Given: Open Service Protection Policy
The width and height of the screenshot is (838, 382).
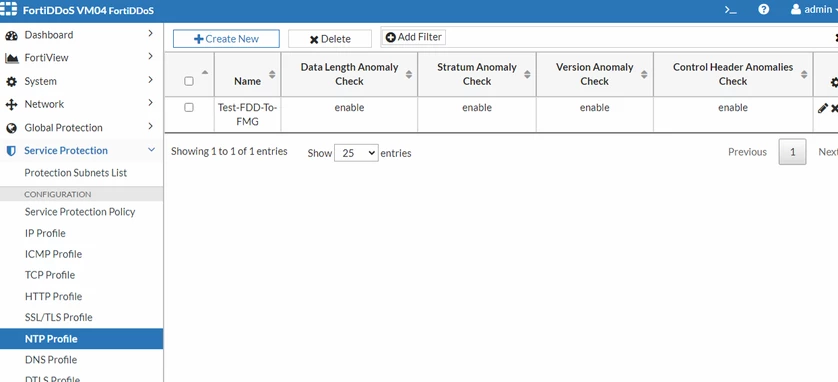Looking at the screenshot, I should click(80, 212).
